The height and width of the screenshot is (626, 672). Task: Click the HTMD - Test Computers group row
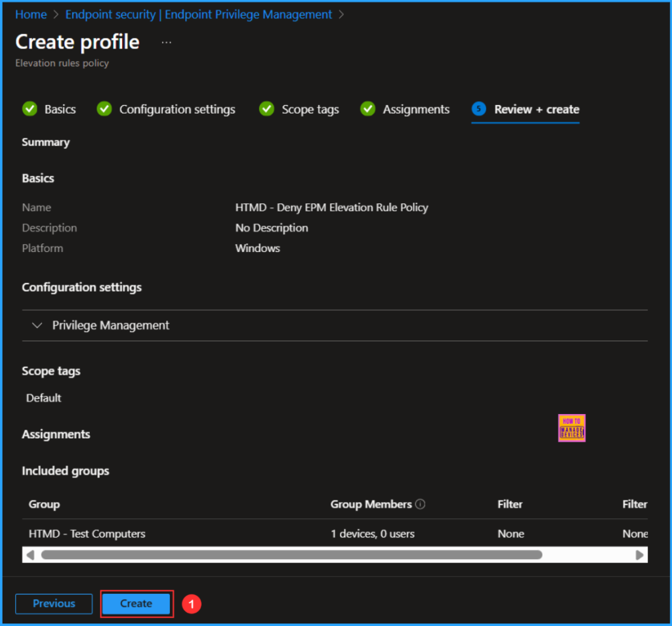[335, 534]
